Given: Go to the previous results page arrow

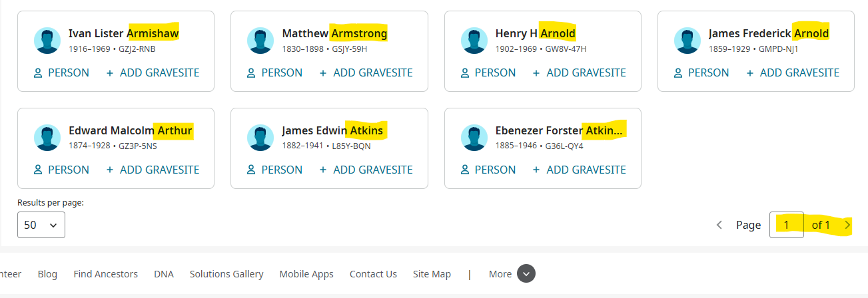Looking at the screenshot, I should click(719, 225).
